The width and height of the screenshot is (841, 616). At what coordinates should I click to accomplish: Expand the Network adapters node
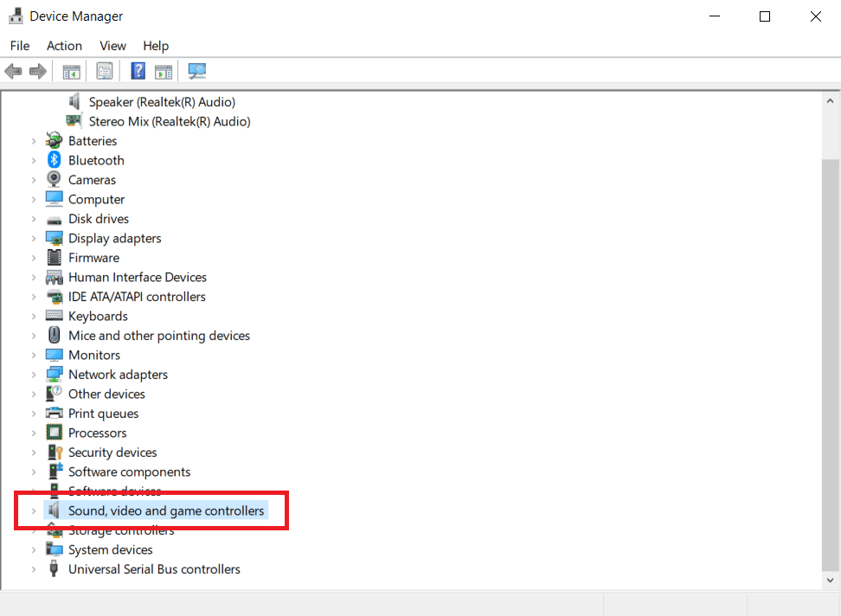[34, 375]
